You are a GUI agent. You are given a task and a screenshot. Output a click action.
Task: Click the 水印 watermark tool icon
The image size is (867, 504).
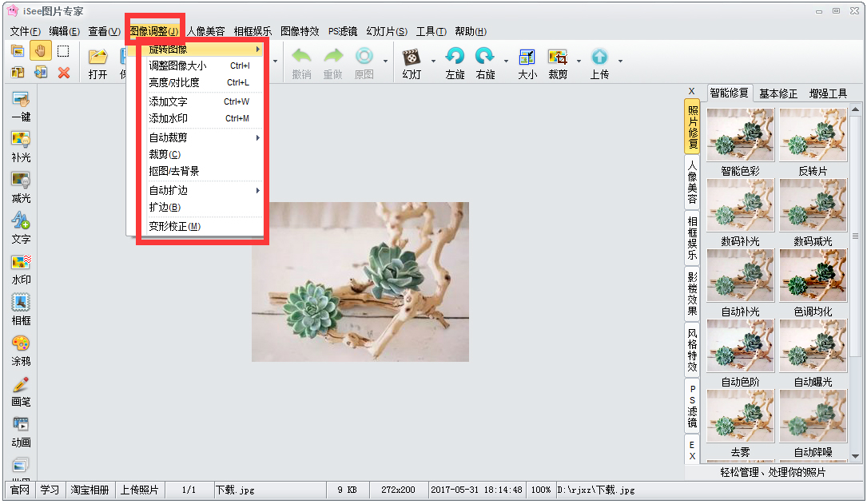click(21, 263)
